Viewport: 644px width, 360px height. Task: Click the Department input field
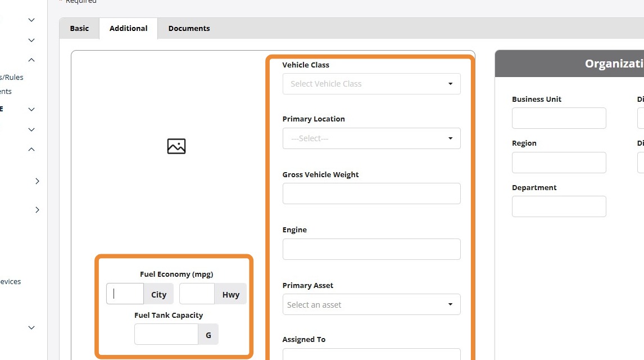559,206
